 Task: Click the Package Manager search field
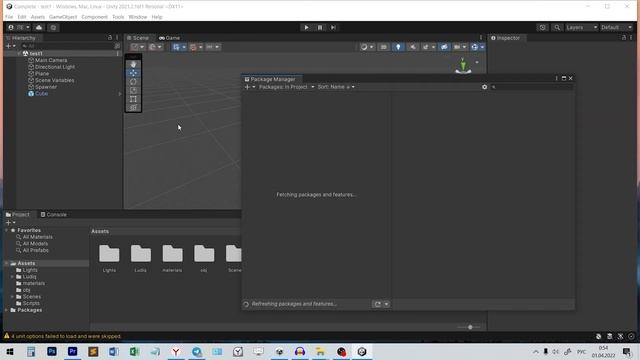(531, 87)
